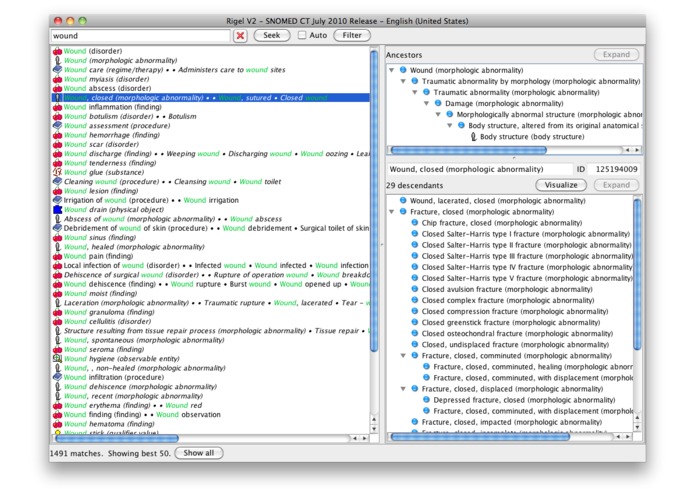This screenshot has width=695, height=494.
Task: Click the blue icon beside Fracture, closed, impacted
Action: click(x=414, y=422)
